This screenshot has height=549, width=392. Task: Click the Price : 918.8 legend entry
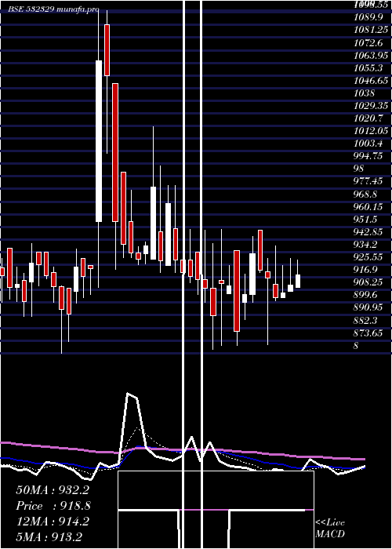53,506
